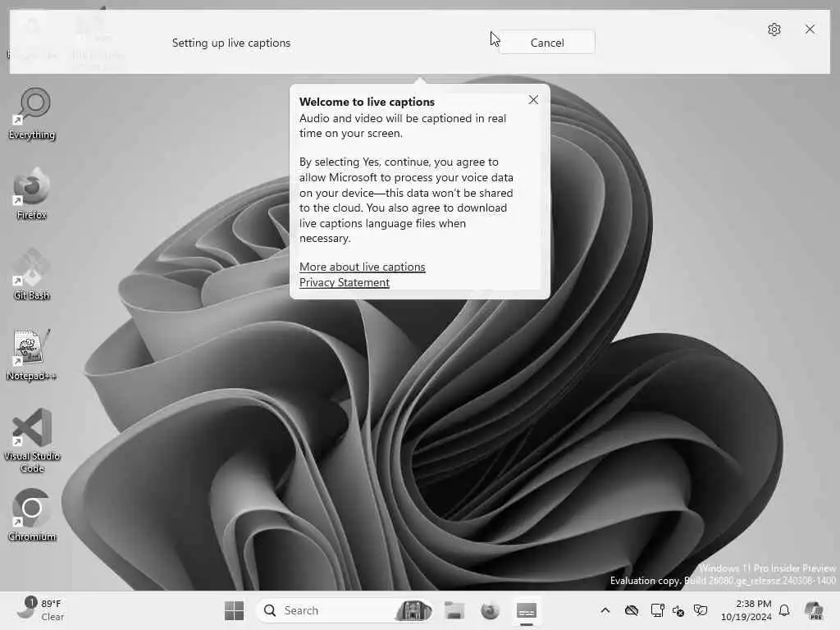840x630 pixels.
Task: Launch Firefox from the desktop
Action: point(32,194)
